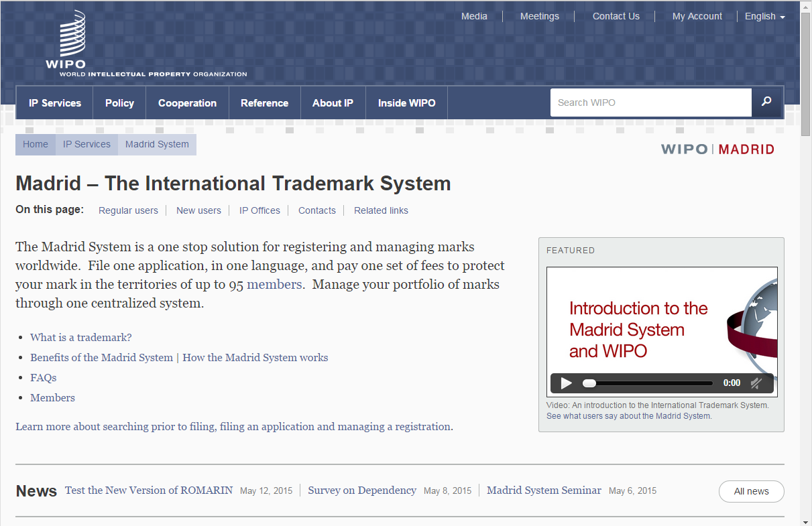Viewport: 812px width, 526px height.
Task: Go to the Meetings page
Action: (540, 16)
